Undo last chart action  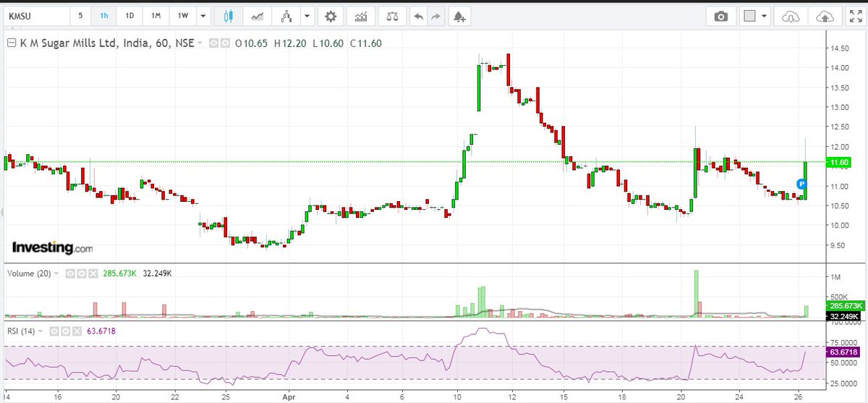[417, 15]
